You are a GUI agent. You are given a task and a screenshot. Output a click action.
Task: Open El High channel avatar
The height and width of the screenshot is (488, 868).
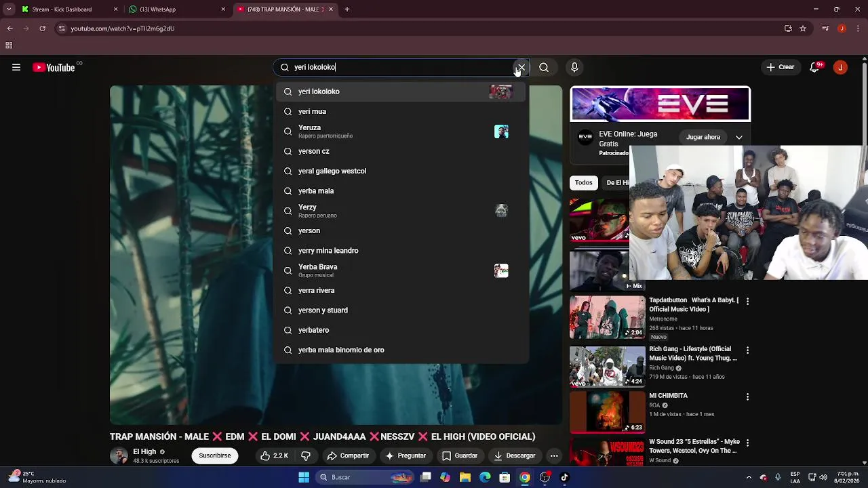[x=119, y=455]
